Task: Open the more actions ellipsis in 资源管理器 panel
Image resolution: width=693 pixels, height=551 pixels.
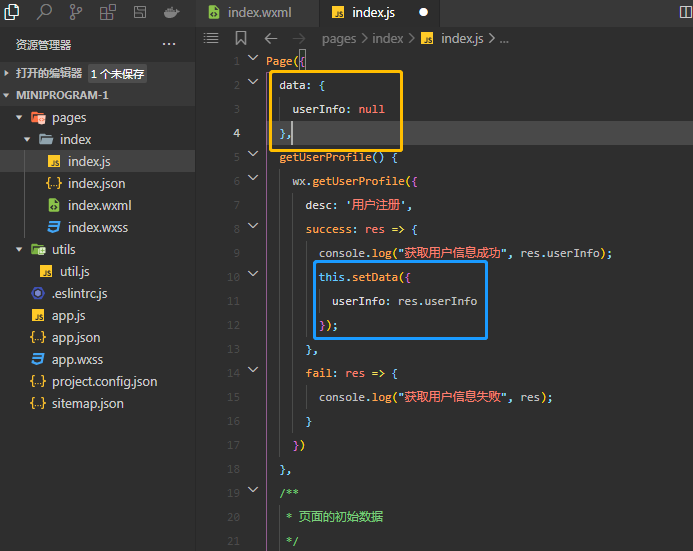Action: pos(169,44)
